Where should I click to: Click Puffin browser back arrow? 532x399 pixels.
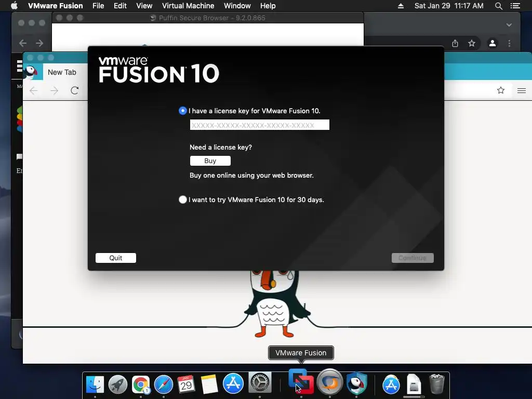(x=34, y=90)
